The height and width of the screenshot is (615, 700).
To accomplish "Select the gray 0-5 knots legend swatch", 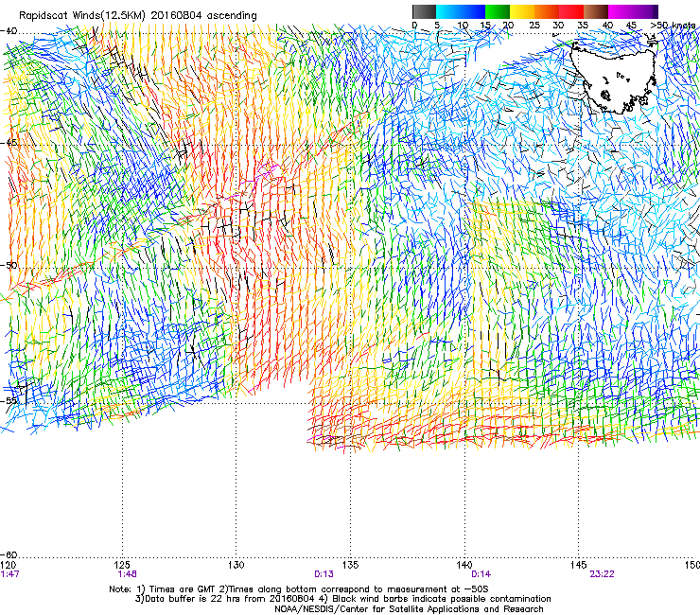I will coord(425,11).
